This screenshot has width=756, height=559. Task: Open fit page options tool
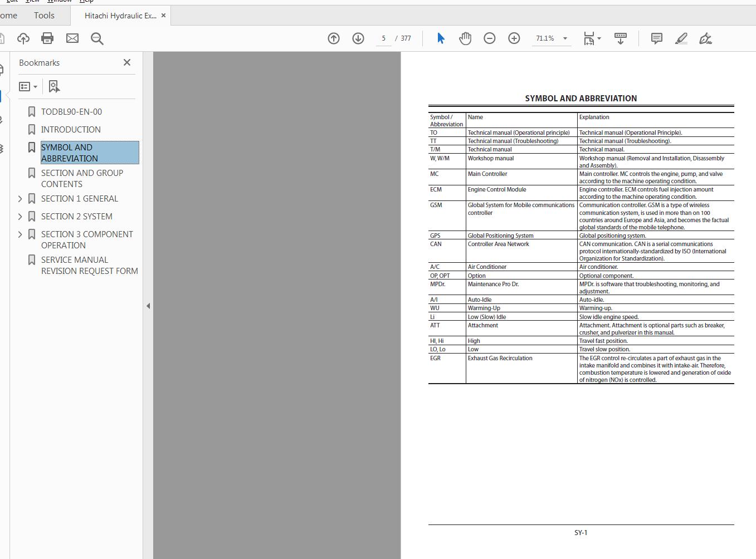592,38
